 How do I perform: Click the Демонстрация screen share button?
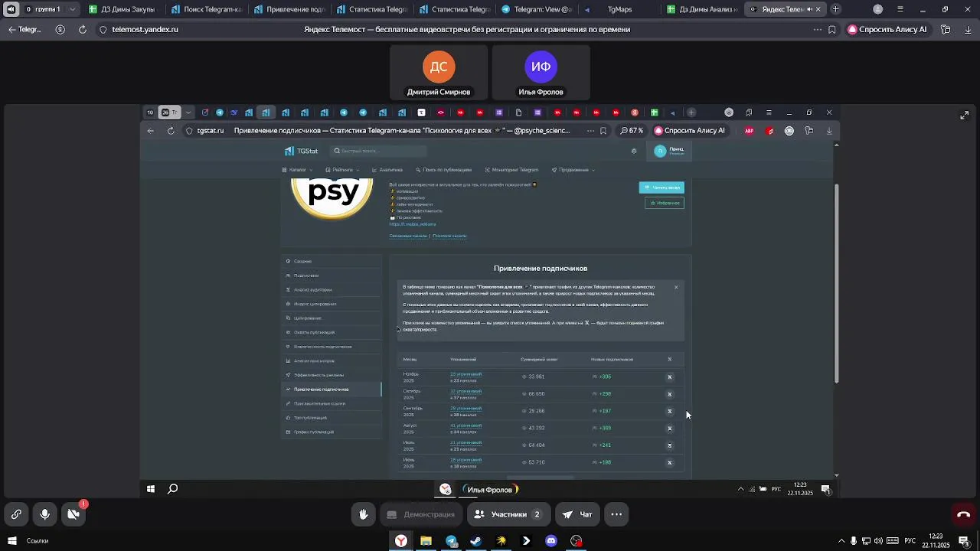pos(420,514)
